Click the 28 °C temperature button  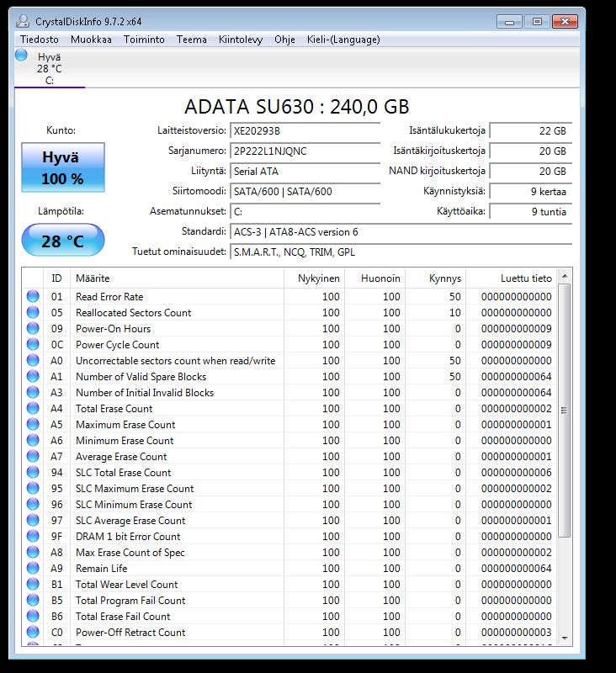coord(63,241)
